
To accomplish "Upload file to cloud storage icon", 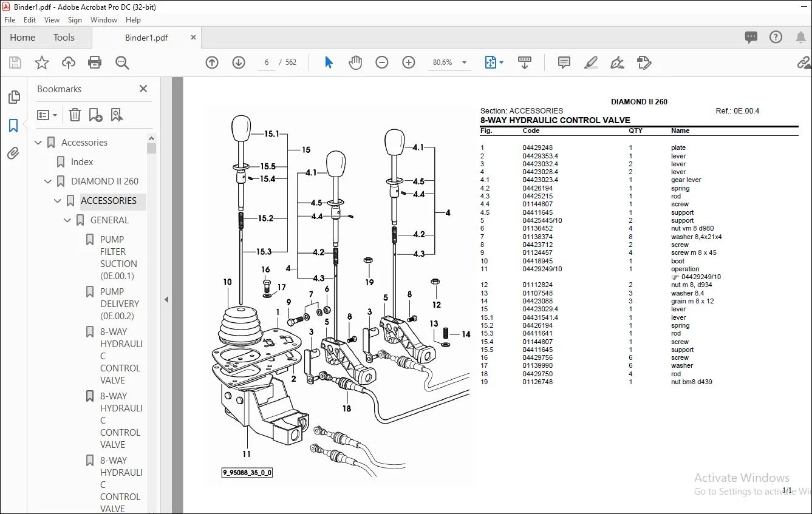I will (x=69, y=63).
